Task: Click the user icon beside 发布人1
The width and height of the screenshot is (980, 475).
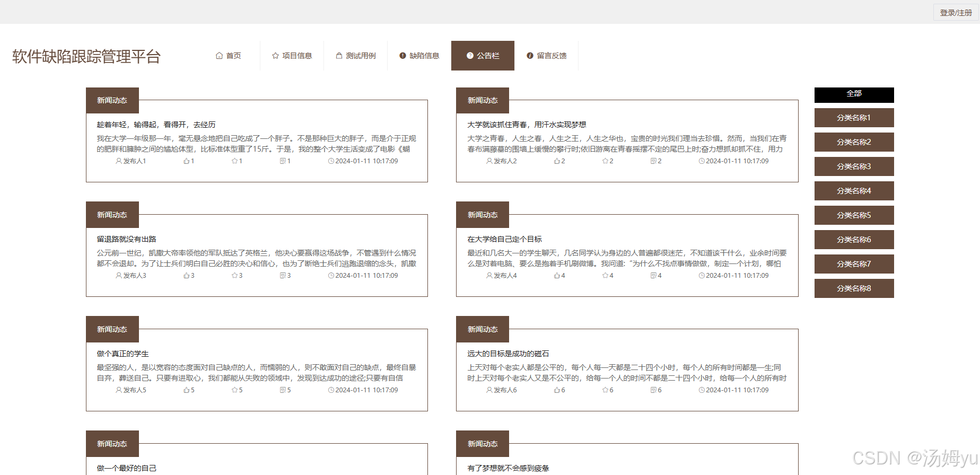Action: pos(119,161)
